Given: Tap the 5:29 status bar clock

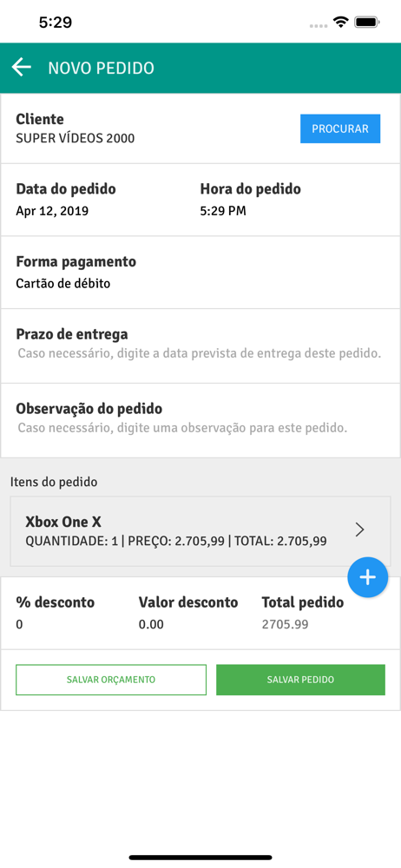Looking at the screenshot, I should (x=56, y=23).
